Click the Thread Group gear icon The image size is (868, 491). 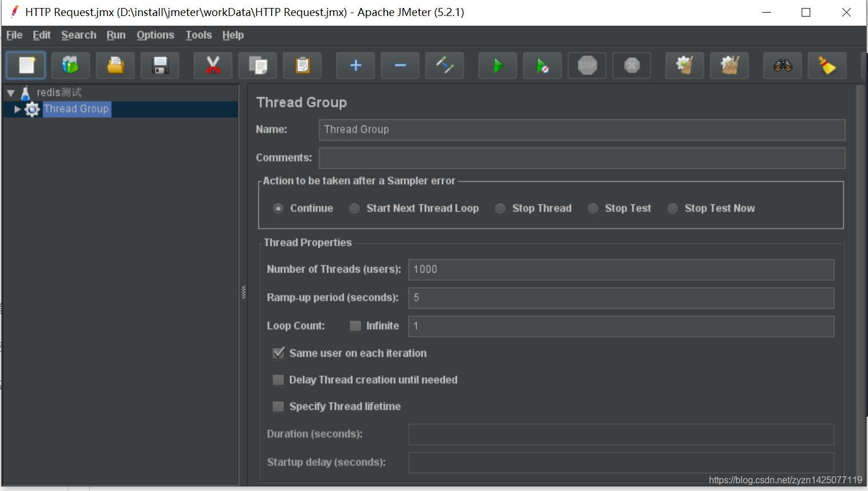coord(32,109)
